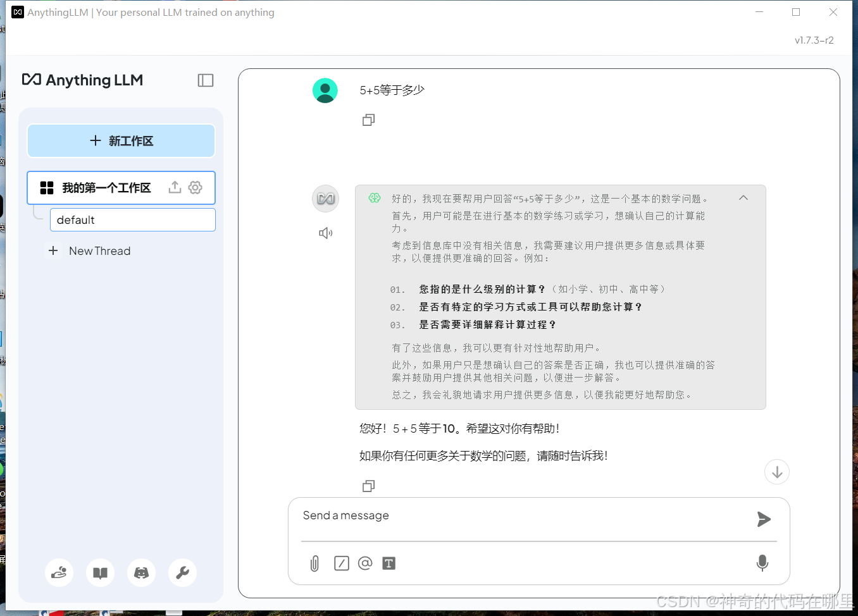The height and width of the screenshot is (616, 858).
Task: Copy the assistant response message
Action: 368,486
